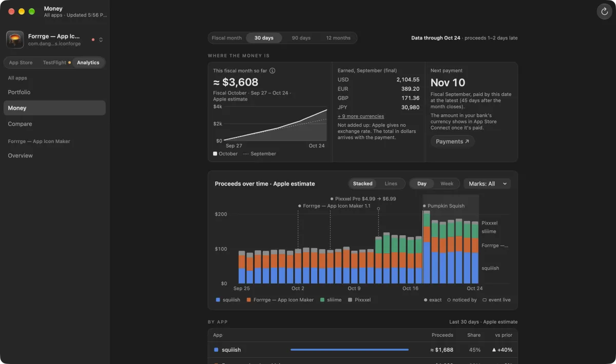The image size is (616, 364).
Task: Click the Proceeds column header
Action: 442,335
